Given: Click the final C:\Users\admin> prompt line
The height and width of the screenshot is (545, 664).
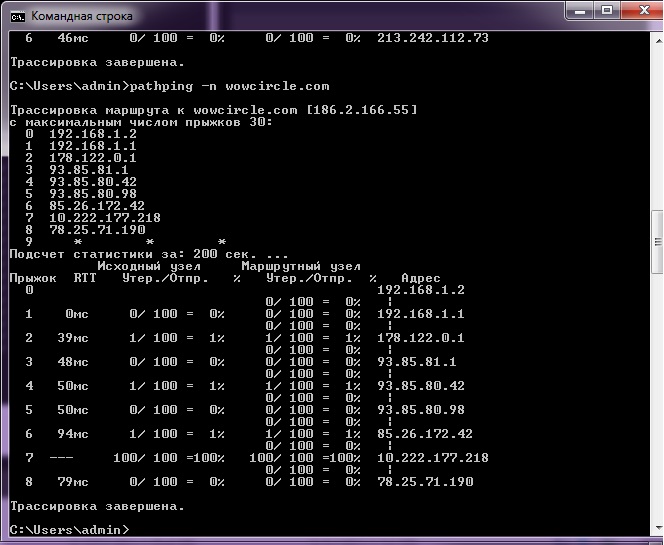Looking at the screenshot, I should tap(68, 528).
